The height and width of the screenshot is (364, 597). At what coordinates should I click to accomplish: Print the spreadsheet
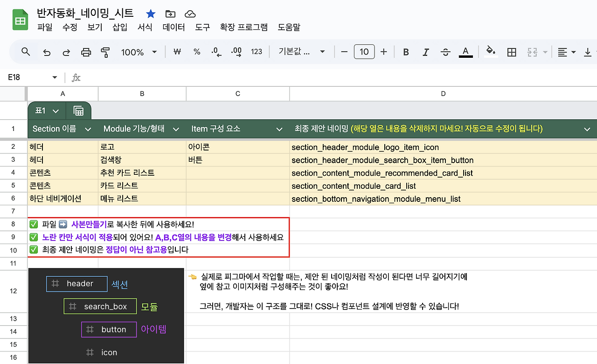point(86,52)
